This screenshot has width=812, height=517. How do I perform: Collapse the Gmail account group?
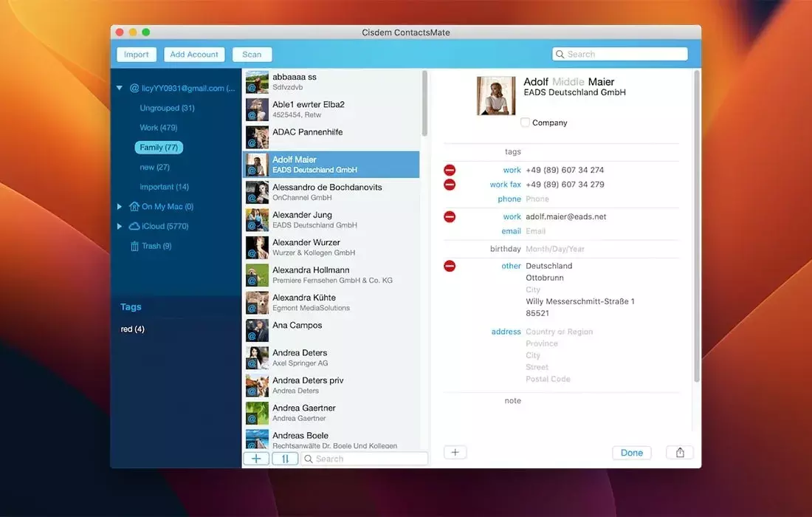point(120,88)
